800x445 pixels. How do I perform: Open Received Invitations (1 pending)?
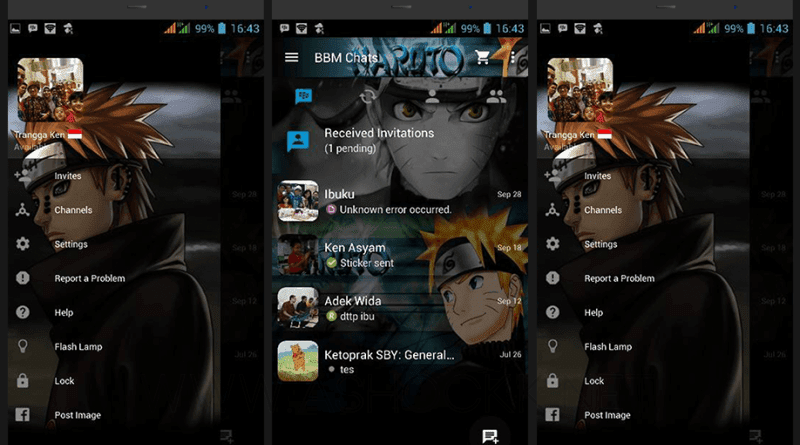(400, 140)
